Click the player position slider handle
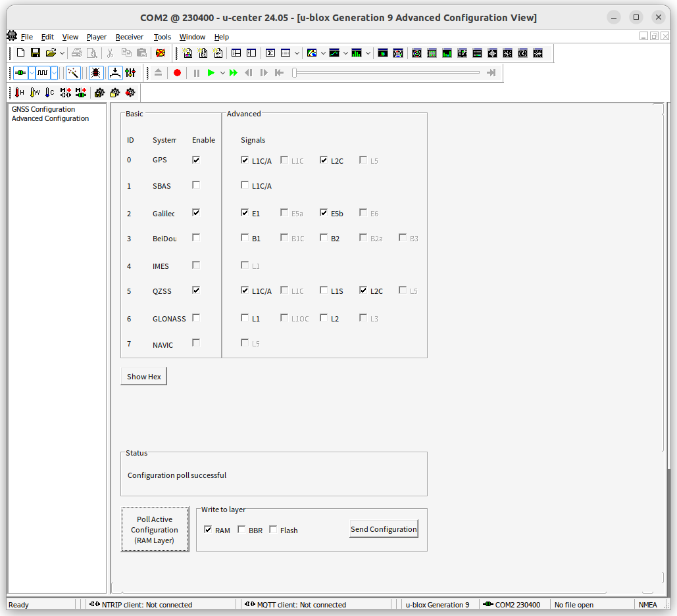Viewport: 677px width, 616px height. 295,73
